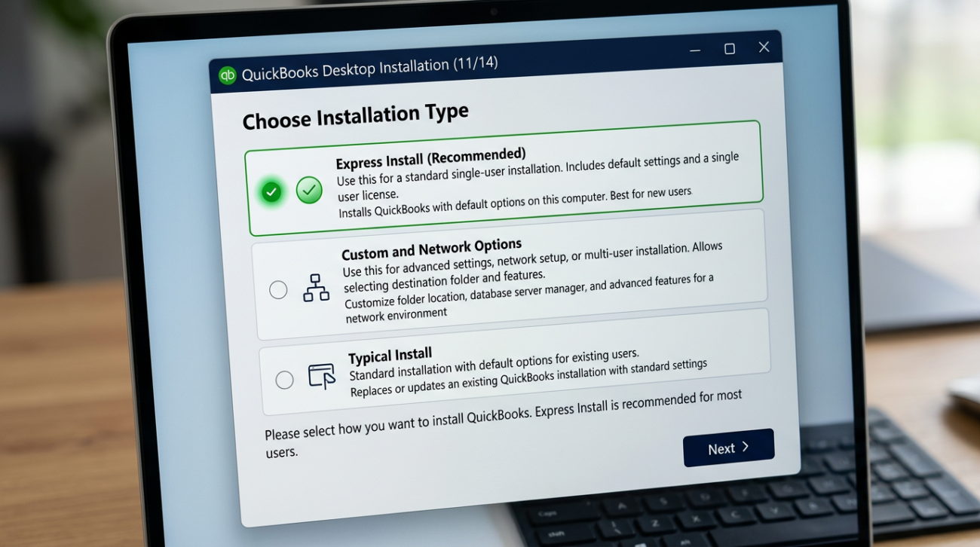Click the "Please select how you want to install" note
The width and height of the screenshot is (980, 547).
(x=504, y=424)
